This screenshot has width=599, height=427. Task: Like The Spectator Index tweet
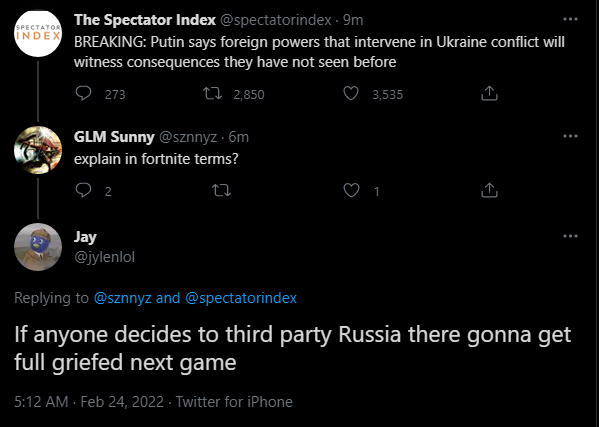351,93
